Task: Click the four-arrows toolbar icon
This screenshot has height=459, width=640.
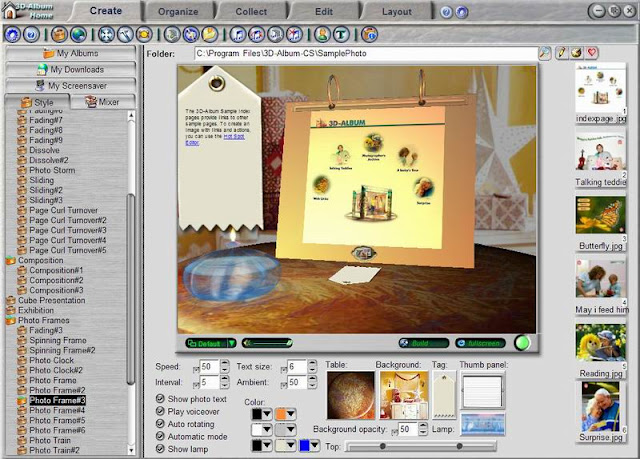Action: (106, 34)
